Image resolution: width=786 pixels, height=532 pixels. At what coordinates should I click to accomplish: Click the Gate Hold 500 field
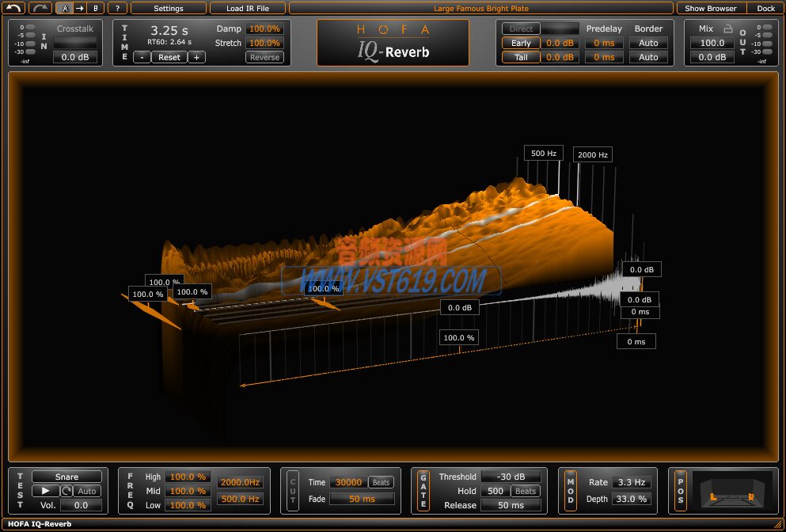pos(496,491)
